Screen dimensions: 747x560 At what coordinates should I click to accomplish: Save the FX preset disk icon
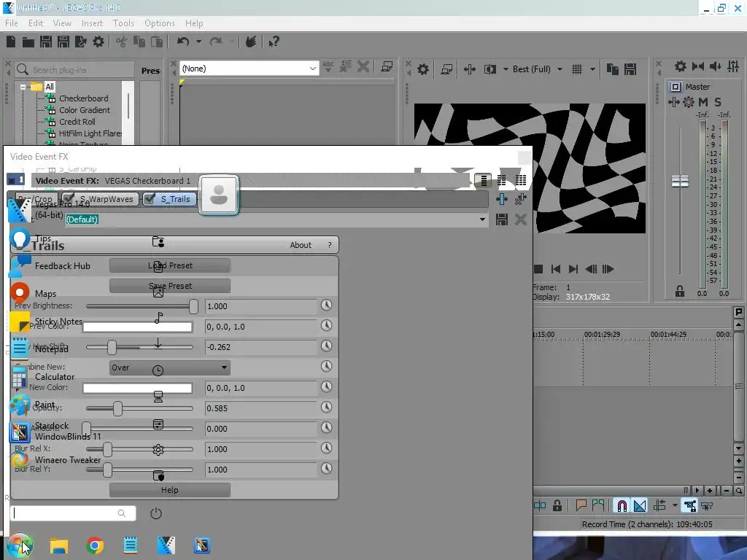pos(502,219)
